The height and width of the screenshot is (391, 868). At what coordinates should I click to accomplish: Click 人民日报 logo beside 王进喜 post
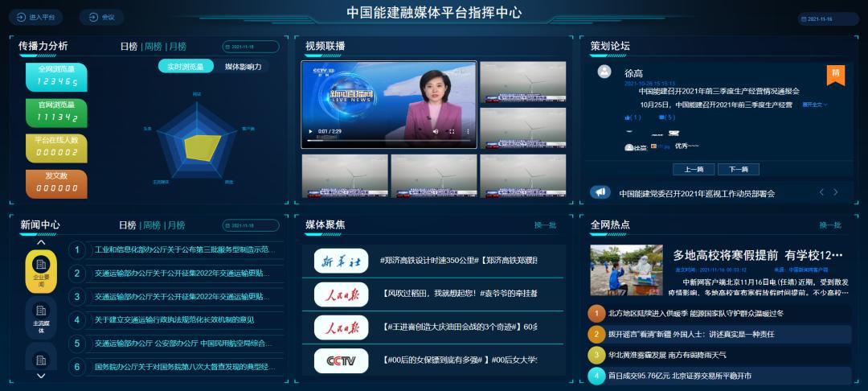point(341,327)
